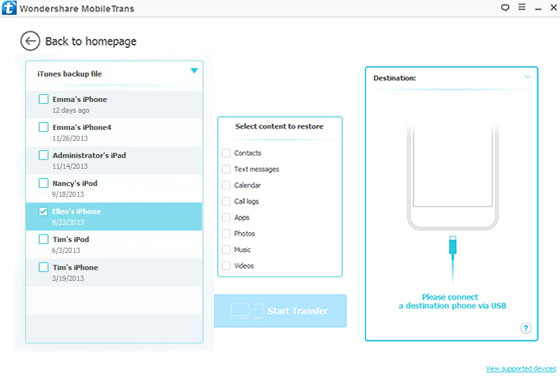Open the feedback speech bubble icon
560x376 pixels.
505,7
